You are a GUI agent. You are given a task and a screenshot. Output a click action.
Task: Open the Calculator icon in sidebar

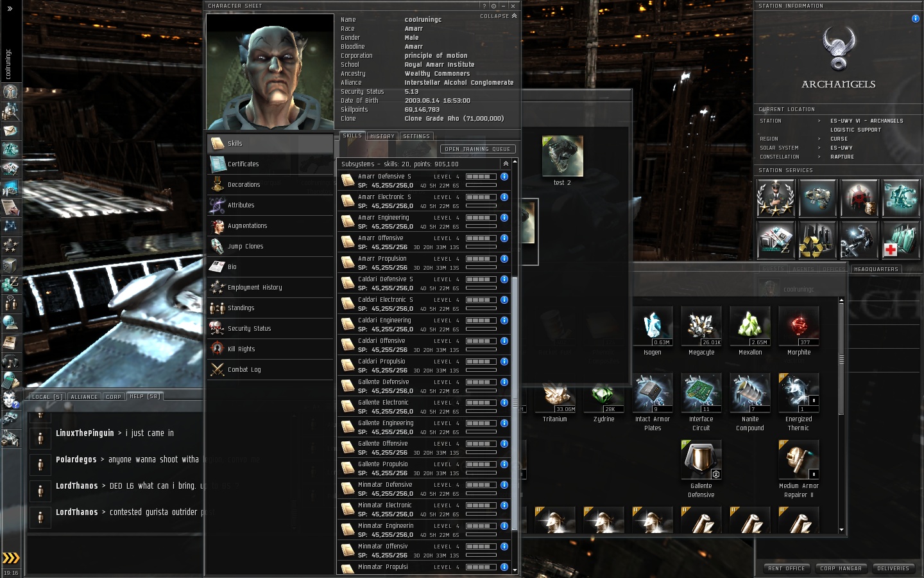coord(10,380)
